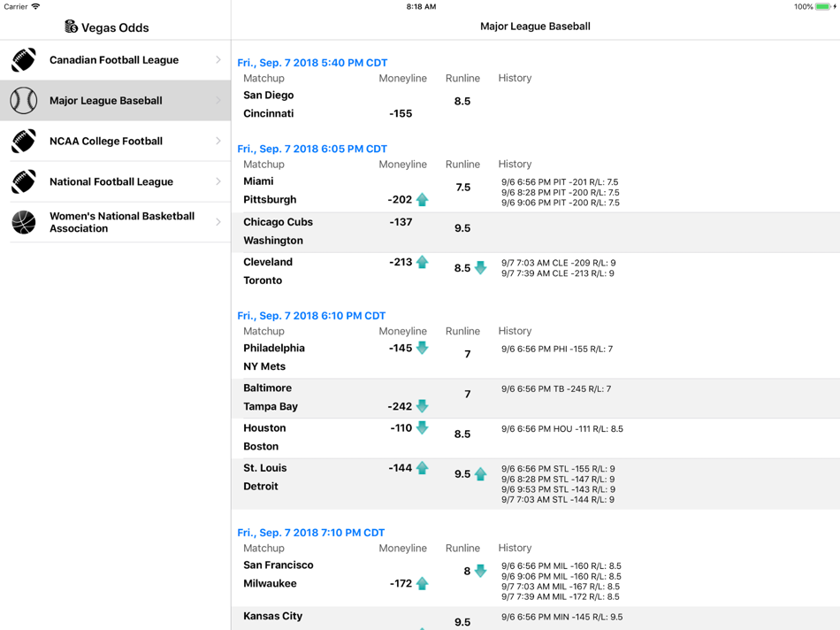Click the Fri., Sep. 7 2018 6:05 PM CDT header

pos(312,149)
